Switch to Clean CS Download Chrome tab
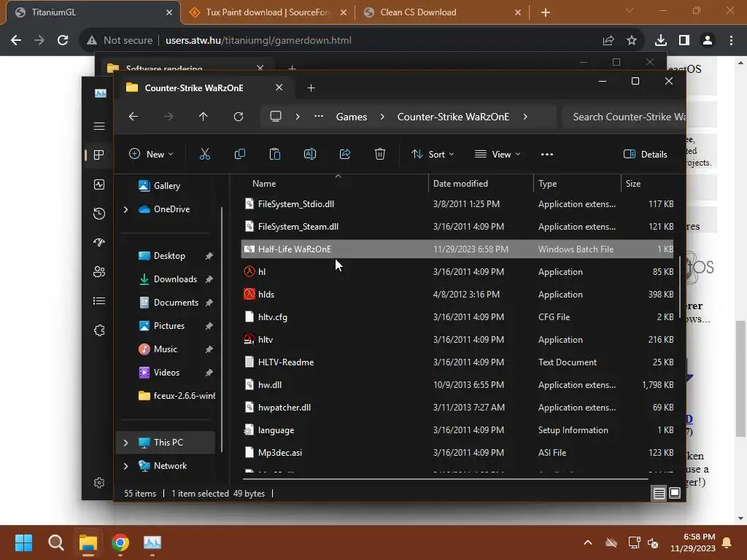The width and height of the screenshot is (747, 560). coord(442,12)
